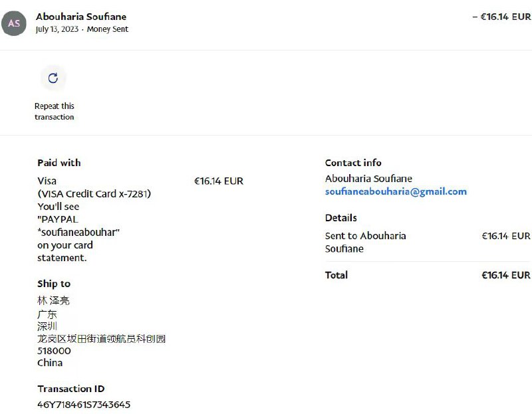Screen dimensions: 532x414
Task: Click the Sent to Abouharia Soufiane detail row
Action: pyautogui.click(x=365, y=242)
